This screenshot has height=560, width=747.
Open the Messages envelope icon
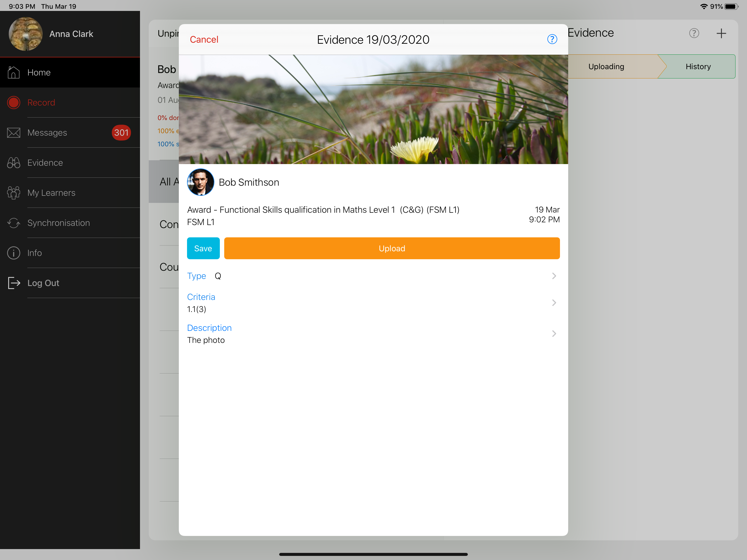pyautogui.click(x=13, y=132)
